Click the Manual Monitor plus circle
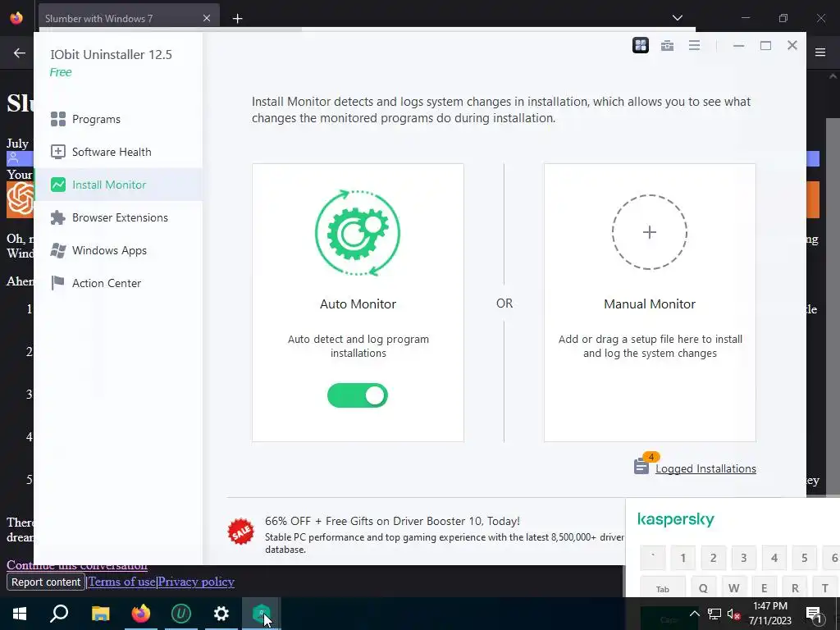Screen dimensions: 840x630 [650, 232]
